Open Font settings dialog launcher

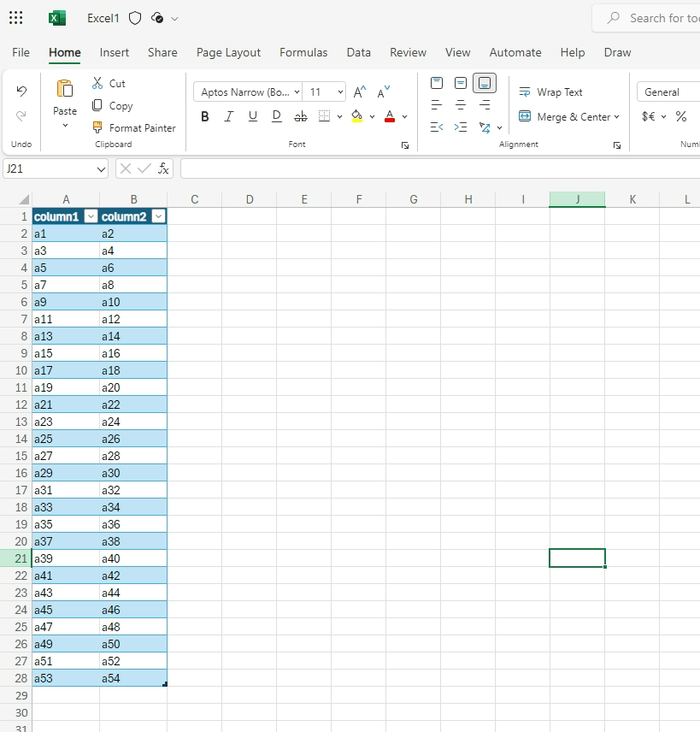(x=405, y=145)
